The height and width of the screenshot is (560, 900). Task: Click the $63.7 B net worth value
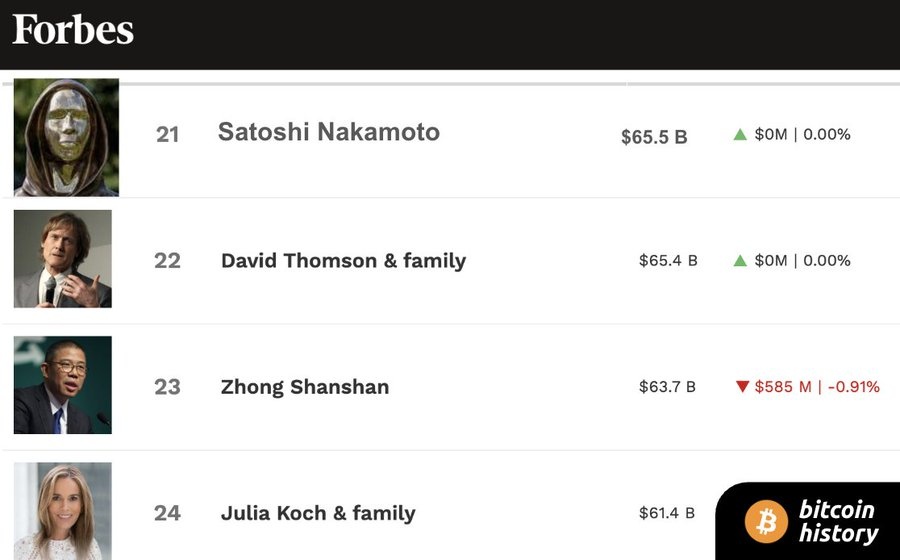pyautogui.click(x=667, y=387)
